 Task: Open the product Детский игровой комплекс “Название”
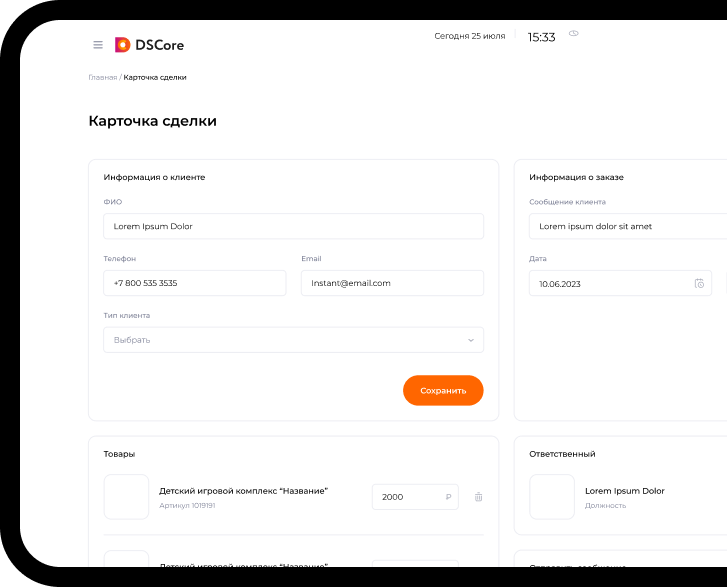[x=243, y=491]
